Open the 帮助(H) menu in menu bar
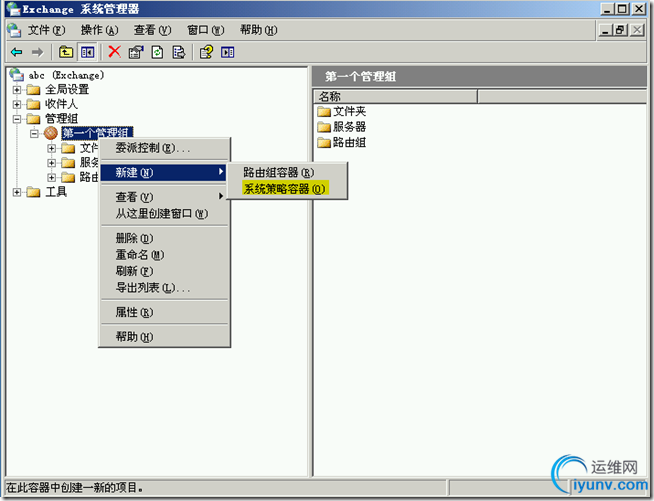Screen dimensions: 654x501 (x=259, y=30)
